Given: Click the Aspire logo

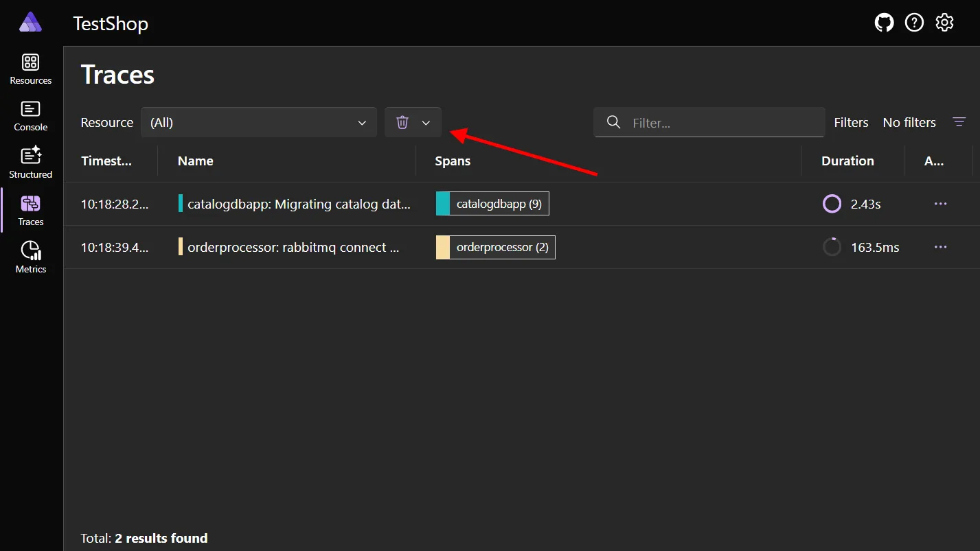Looking at the screenshot, I should [30, 22].
